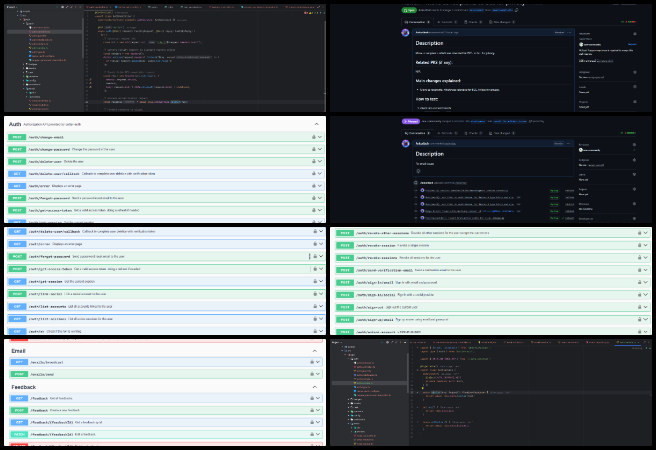
Task: Click the lock icon on /auth/list-sessions
Action: pos(315,319)
